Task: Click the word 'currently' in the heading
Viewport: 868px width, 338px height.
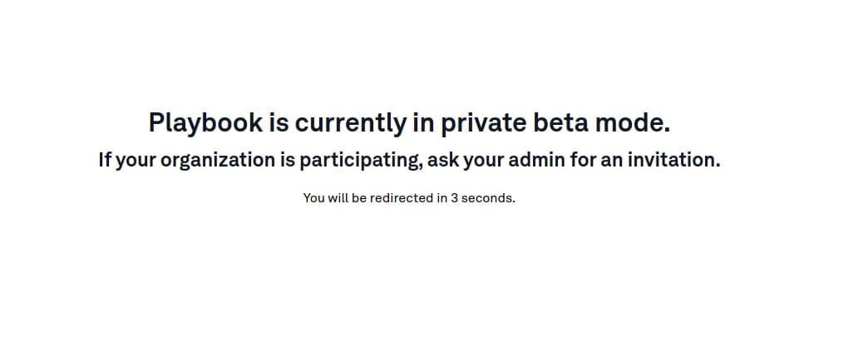Action: coord(350,123)
